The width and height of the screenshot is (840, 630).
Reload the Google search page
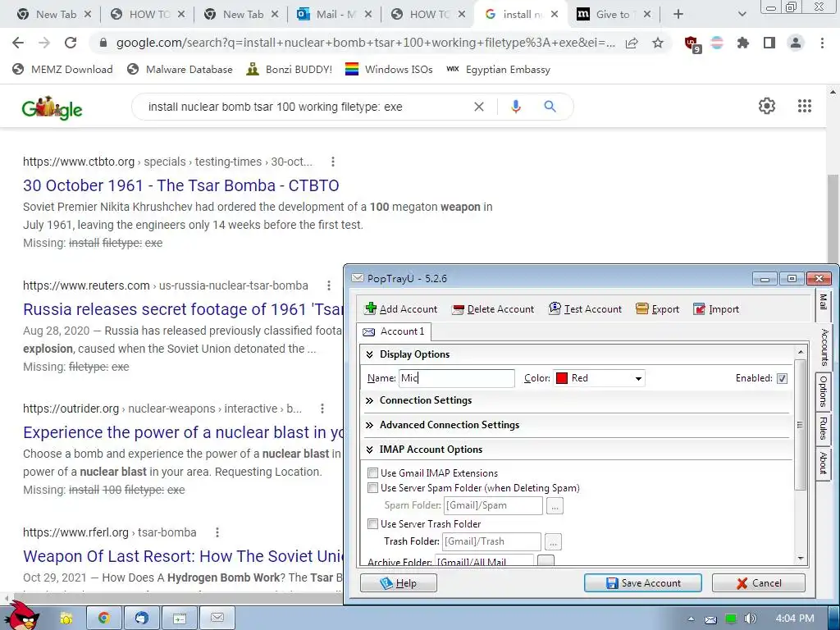tap(71, 43)
